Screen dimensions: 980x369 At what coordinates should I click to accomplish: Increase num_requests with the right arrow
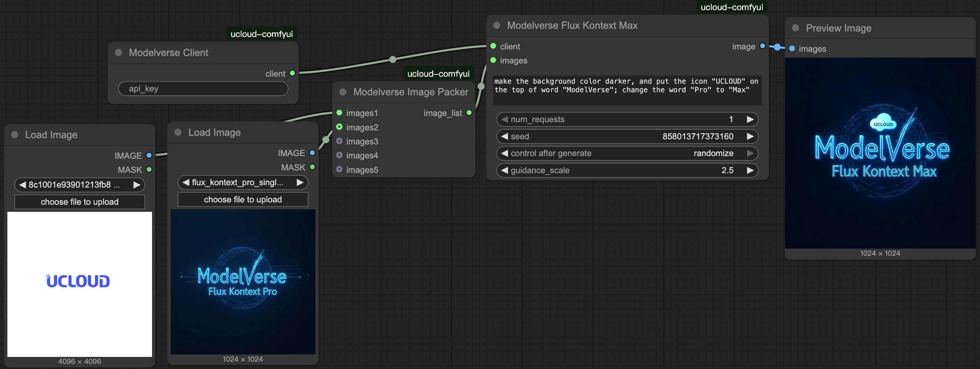(x=750, y=119)
